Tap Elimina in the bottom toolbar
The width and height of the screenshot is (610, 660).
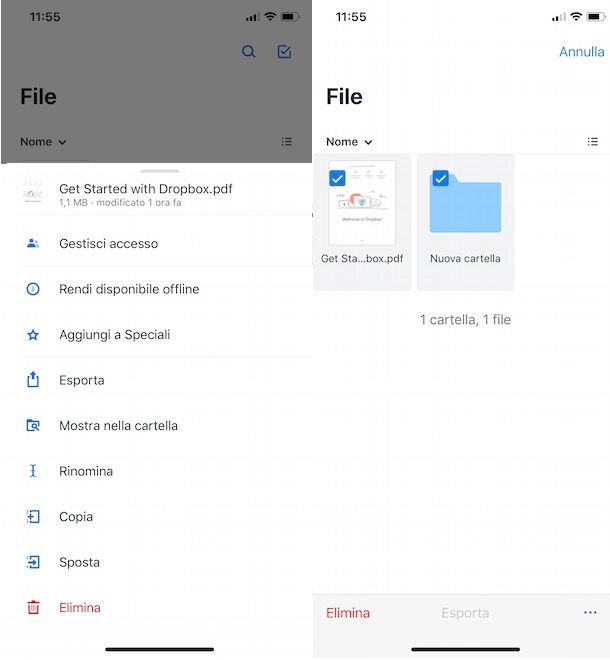point(348,613)
